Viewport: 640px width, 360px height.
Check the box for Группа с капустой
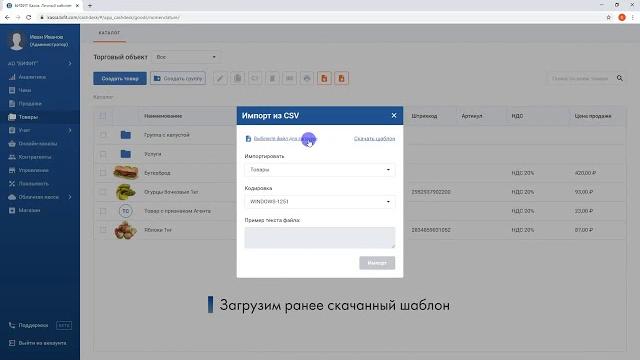point(103,135)
